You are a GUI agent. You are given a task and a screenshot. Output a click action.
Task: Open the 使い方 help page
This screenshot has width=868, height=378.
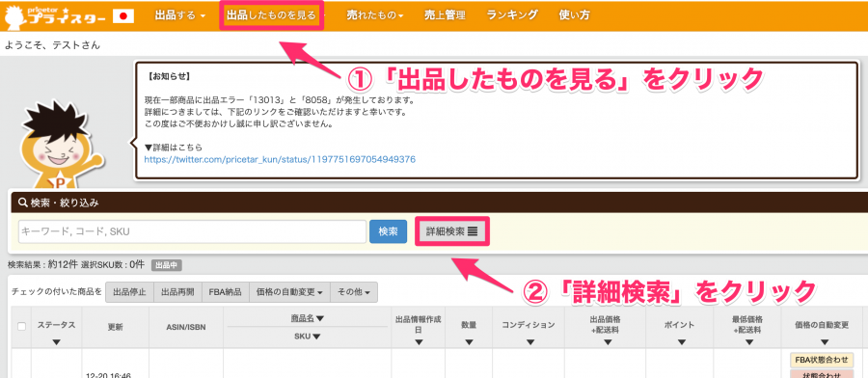point(574,15)
